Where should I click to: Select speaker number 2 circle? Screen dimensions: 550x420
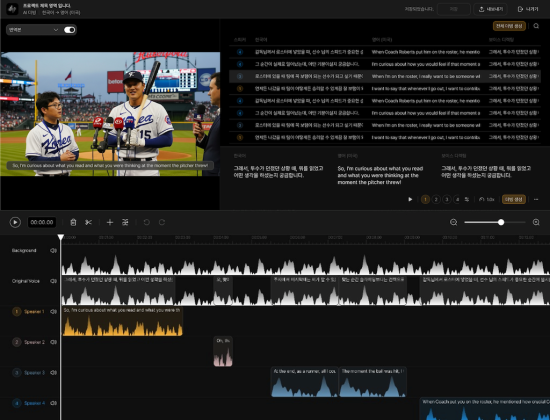click(436, 199)
